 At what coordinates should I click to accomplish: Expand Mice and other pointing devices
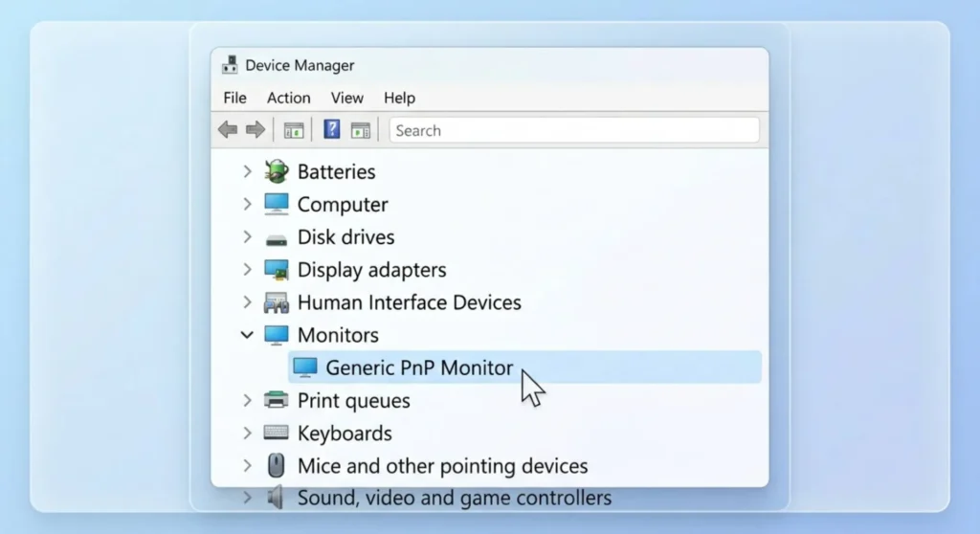(x=248, y=465)
